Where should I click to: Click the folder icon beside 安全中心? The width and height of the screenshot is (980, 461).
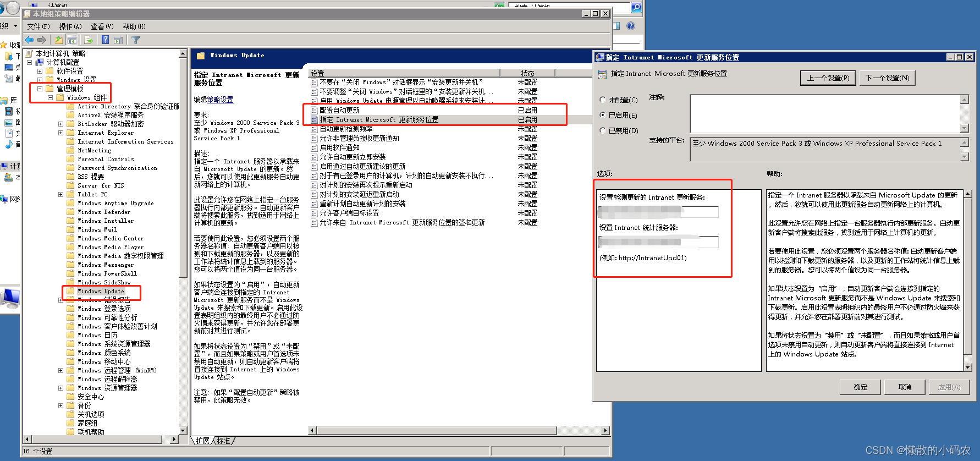pos(70,397)
